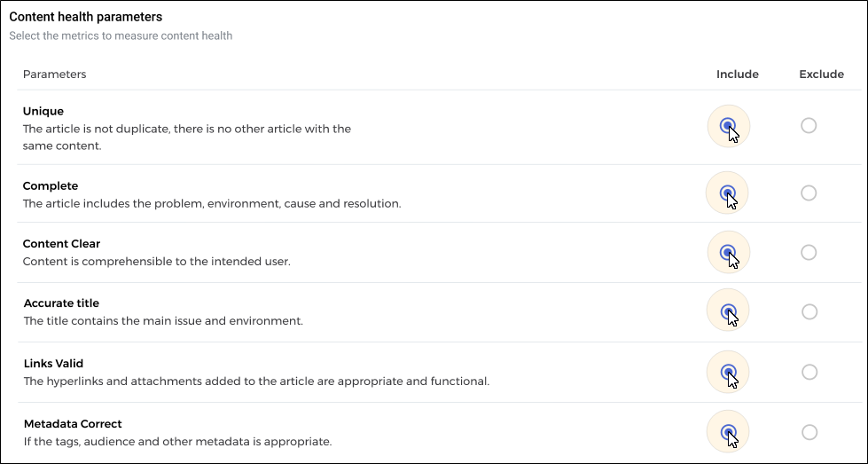Click the Include column header
Screen dimensions: 868x464
pos(738,75)
